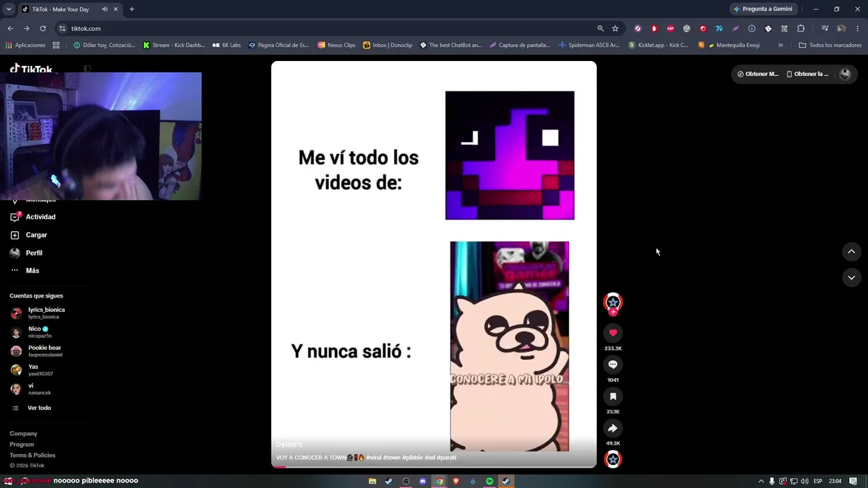Open the Chrome three-dot menu
The width and height of the screenshot is (868, 488).
click(x=858, y=28)
